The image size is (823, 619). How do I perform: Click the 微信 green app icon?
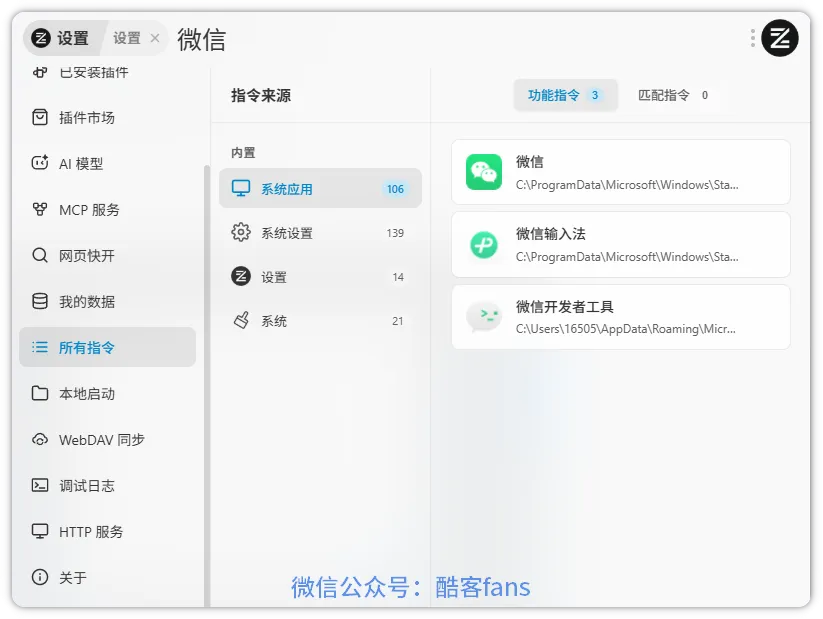point(483,172)
